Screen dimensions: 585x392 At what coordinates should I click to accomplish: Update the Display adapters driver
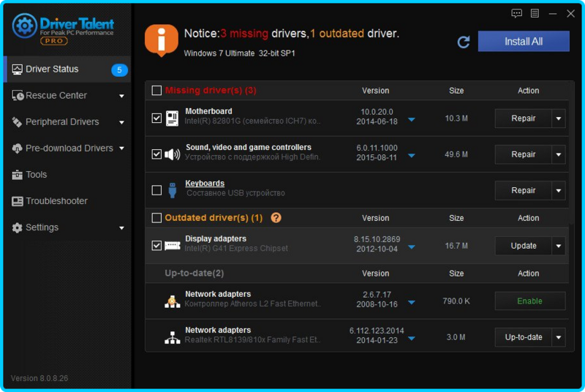point(523,246)
